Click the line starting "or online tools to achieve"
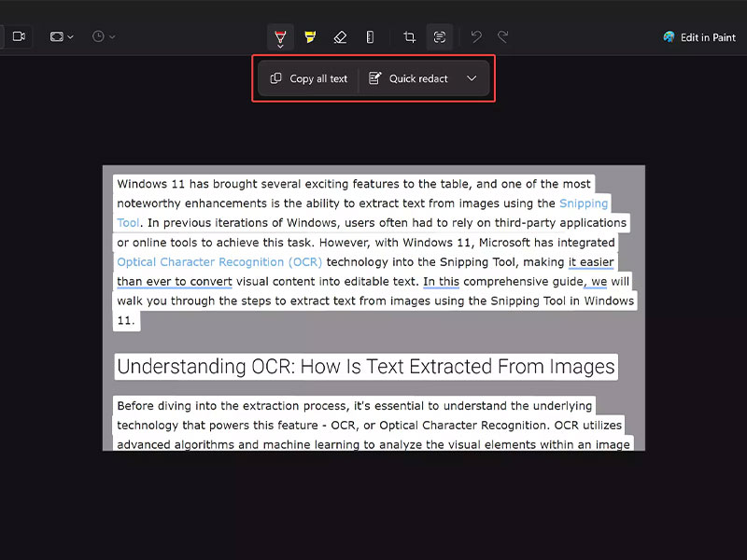The height and width of the screenshot is (560, 747). 366,243
